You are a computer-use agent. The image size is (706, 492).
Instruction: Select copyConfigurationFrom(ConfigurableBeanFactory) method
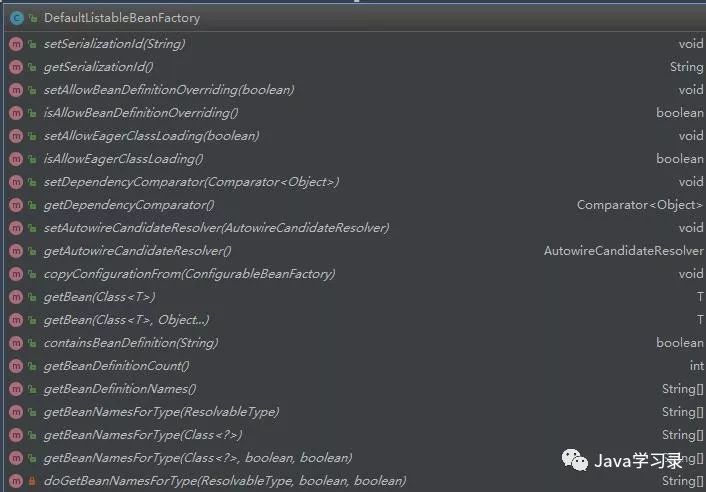tap(190, 274)
